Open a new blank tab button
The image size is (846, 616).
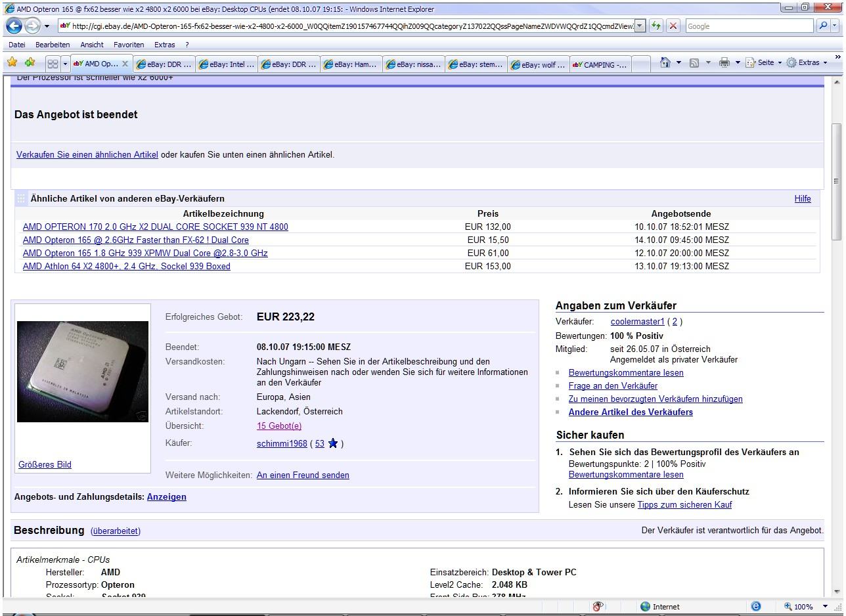[640, 64]
